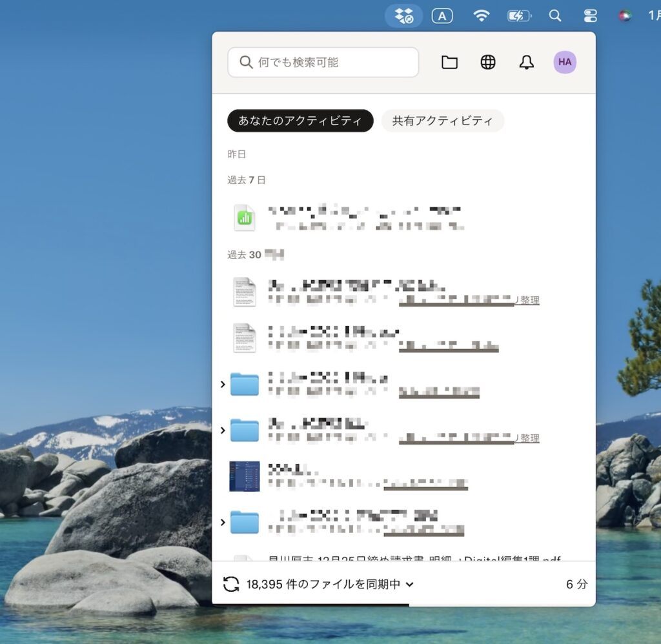This screenshot has width=661, height=644.
Task: Switch to あなたのアクティビティ tab
Action: 300,121
